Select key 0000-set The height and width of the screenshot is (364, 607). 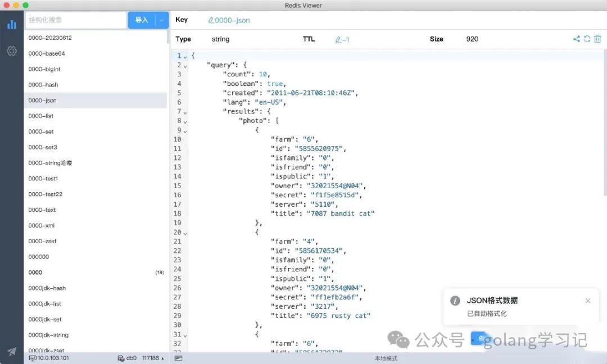[x=95, y=131]
